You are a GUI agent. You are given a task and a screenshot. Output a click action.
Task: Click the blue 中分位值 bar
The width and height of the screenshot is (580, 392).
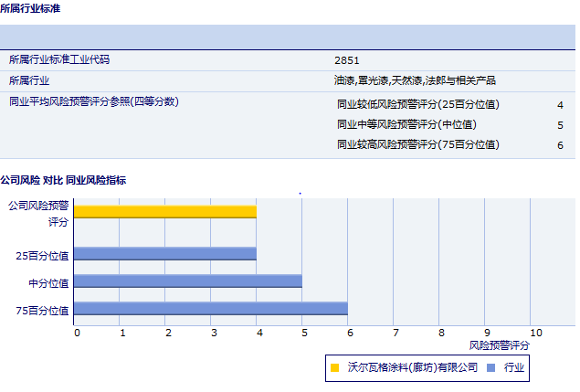click(187, 281)
